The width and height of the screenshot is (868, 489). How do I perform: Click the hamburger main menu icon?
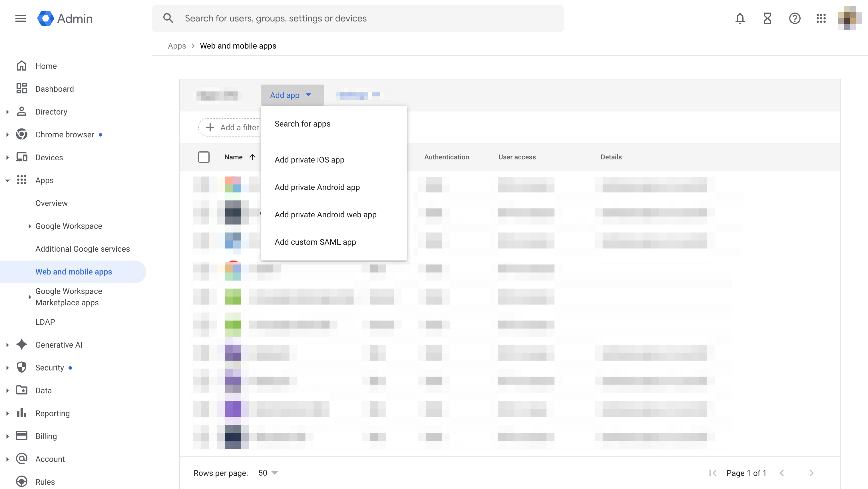[x=21, y=18]
